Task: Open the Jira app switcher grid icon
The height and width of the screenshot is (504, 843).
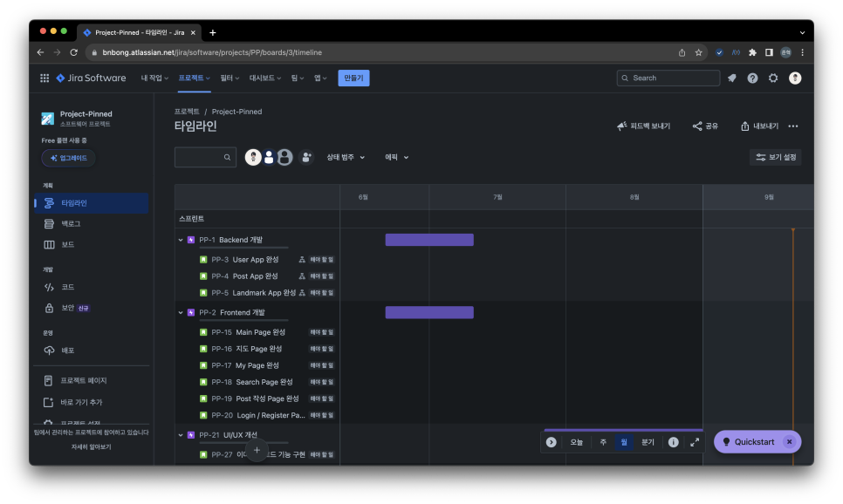Action: pyautogui.click(x=45, y=78)
